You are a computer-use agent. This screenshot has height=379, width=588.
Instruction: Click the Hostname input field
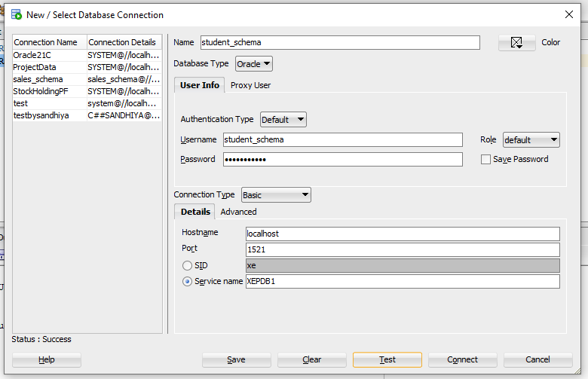point(403,234)
